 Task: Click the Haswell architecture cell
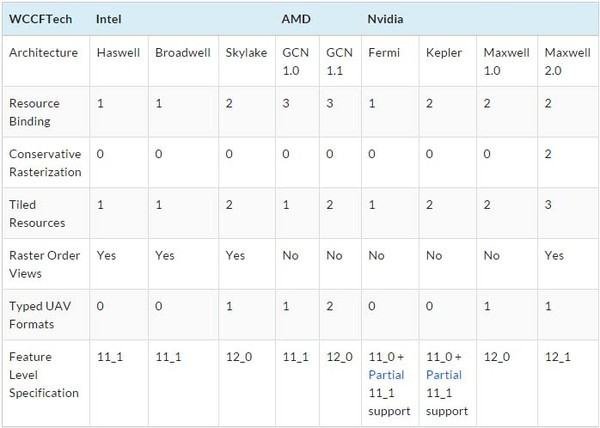116,52
